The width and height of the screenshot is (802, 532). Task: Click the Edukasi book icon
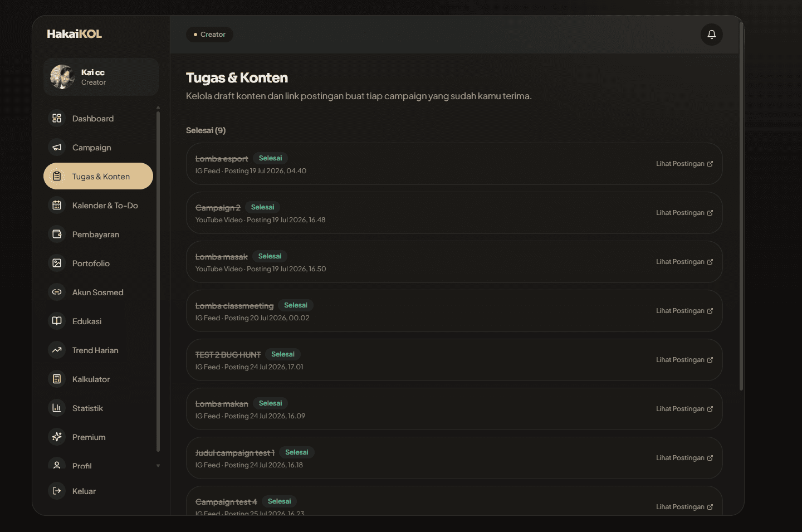tap(57, 321)
